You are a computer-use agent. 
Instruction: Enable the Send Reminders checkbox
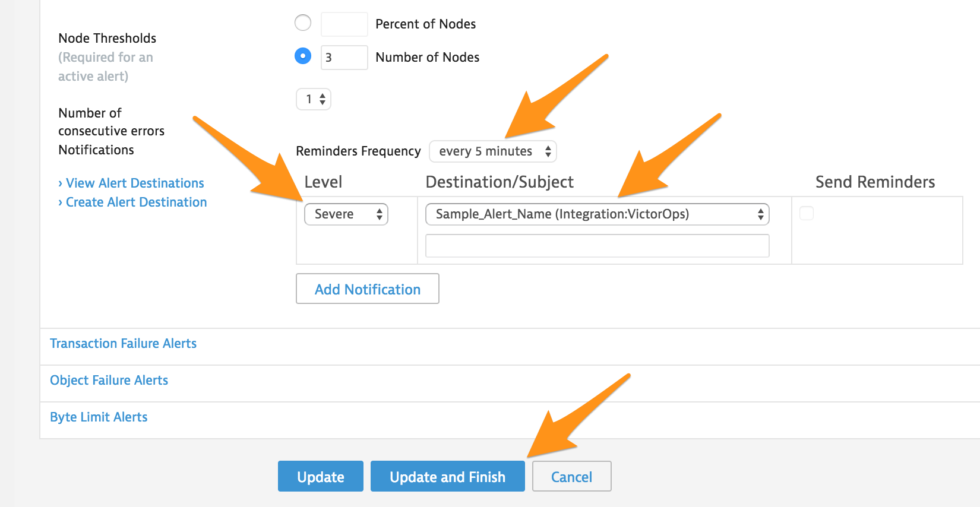pyautogui.click(x=806, y=213)
